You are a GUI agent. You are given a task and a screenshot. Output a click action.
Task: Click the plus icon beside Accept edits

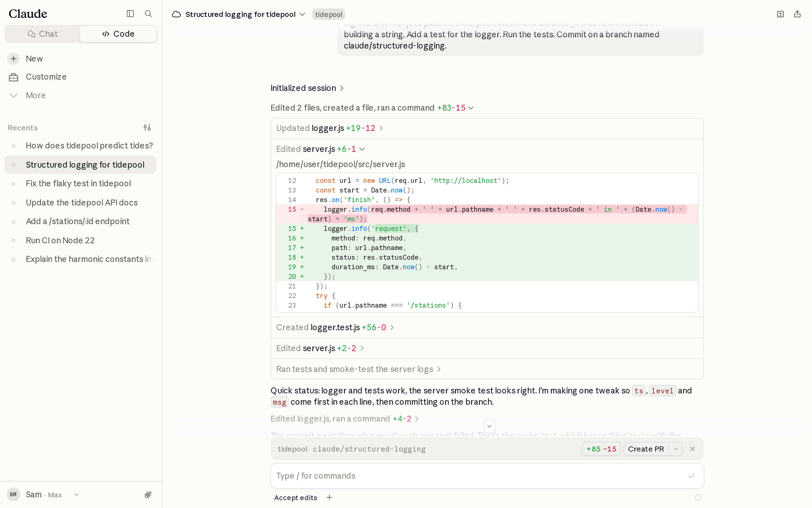coord(330,497)
